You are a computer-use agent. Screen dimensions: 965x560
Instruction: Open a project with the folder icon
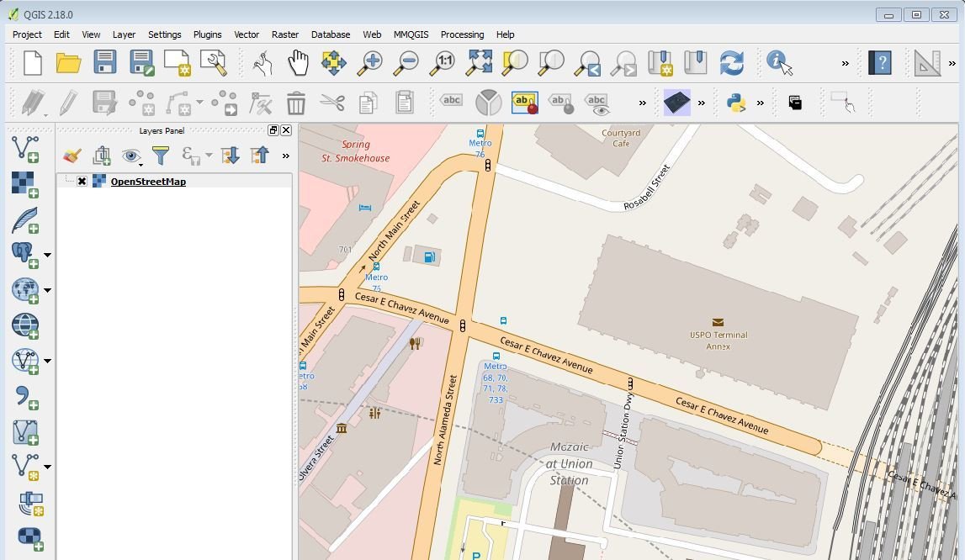click(68, 63)
